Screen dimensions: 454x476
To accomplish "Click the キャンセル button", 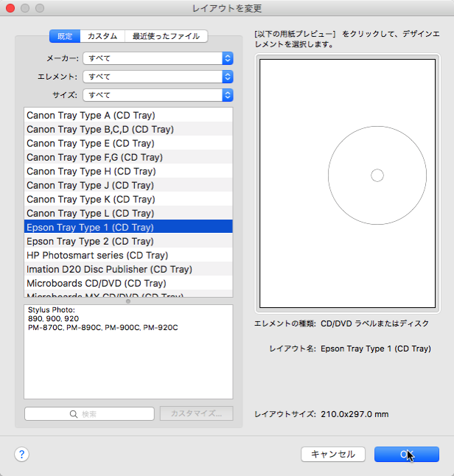I will 333,454.
